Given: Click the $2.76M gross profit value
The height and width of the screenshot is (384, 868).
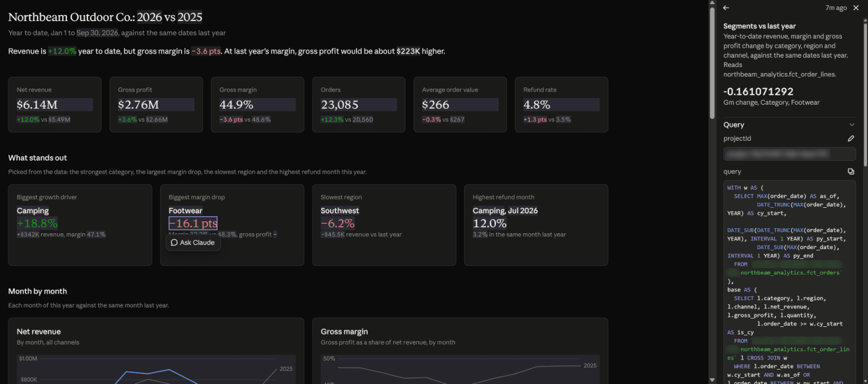Looking at the screenshot, I should 138,105.
